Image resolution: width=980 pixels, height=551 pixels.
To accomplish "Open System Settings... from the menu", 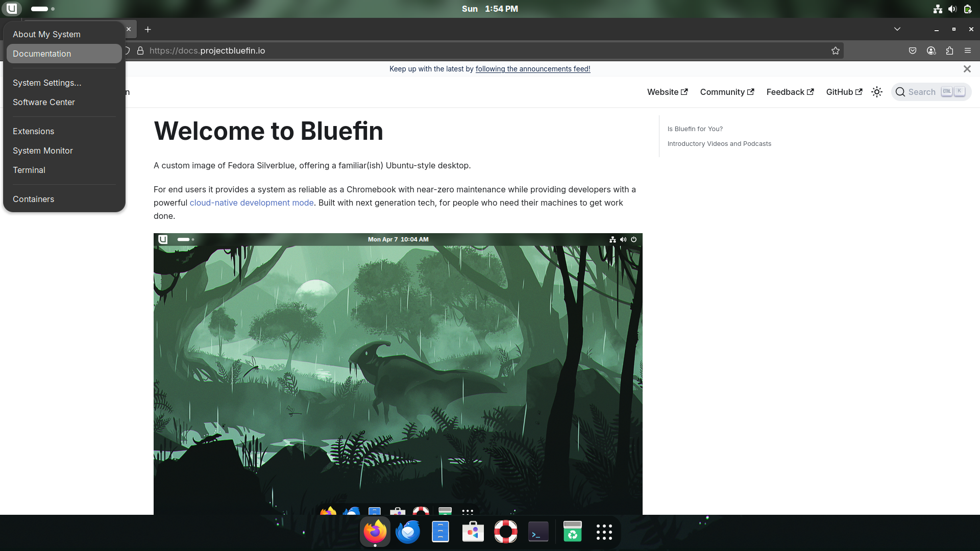I will click(x=64, y=83).
